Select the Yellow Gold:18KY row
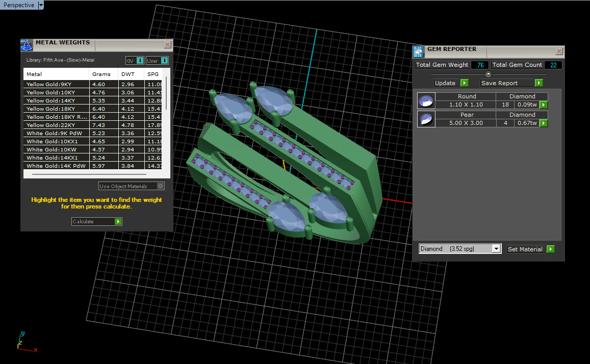590x364 pixels. (93, 109)
